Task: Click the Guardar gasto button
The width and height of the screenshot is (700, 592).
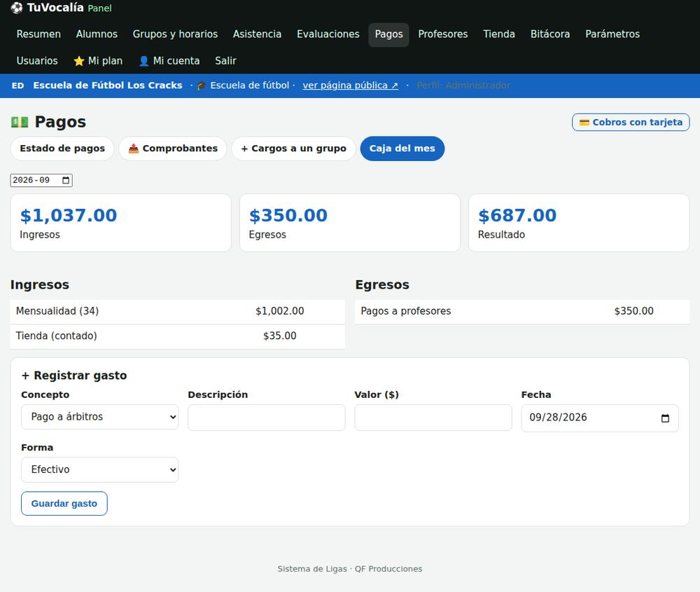Action: [x=64, y=504]
